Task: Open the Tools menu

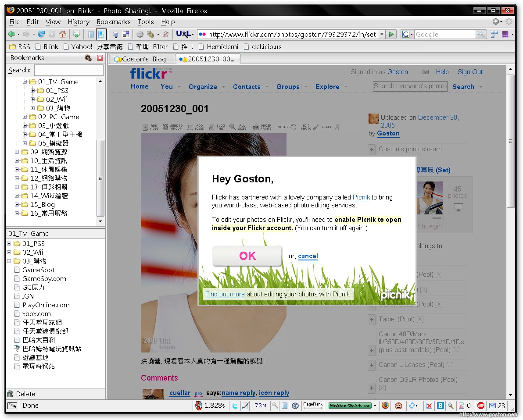Action: point(145,21)
